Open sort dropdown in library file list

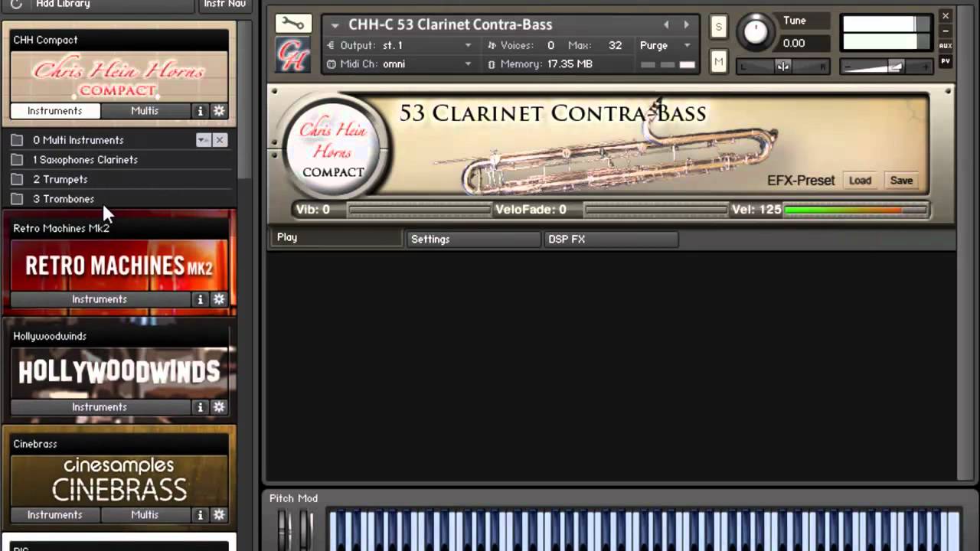click(x=203, y=140)
